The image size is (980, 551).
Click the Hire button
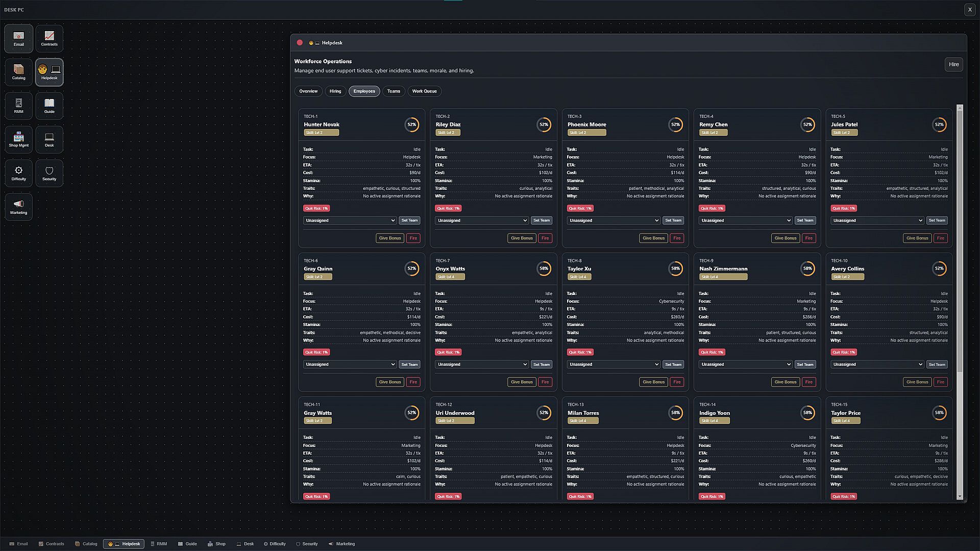[x=953, y=64]
